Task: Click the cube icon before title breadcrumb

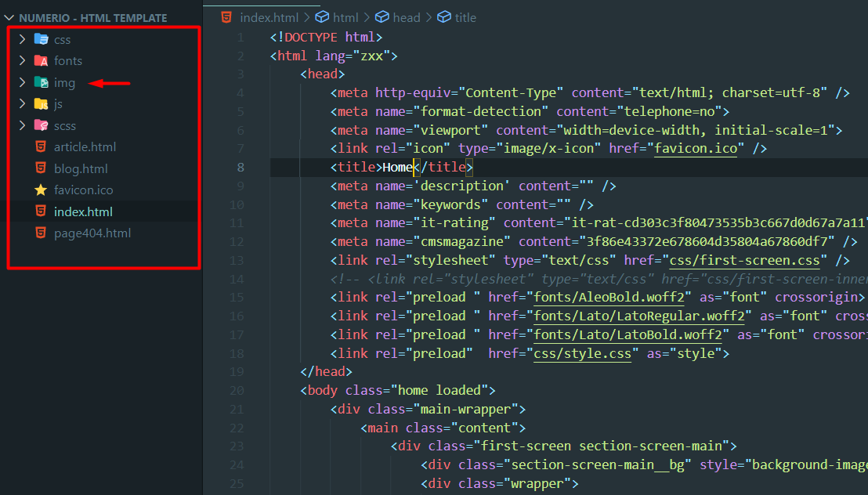Action: (x=444, y=17)
